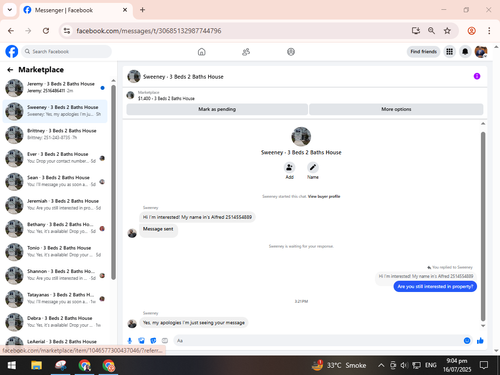Viewport: 500px width, 375px height.
Task: Open Sean's conversation
Action: point(55,181)
